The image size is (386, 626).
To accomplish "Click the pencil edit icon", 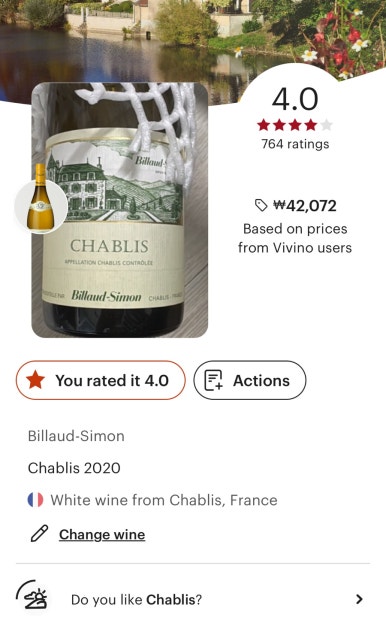I will click(40, 533).
